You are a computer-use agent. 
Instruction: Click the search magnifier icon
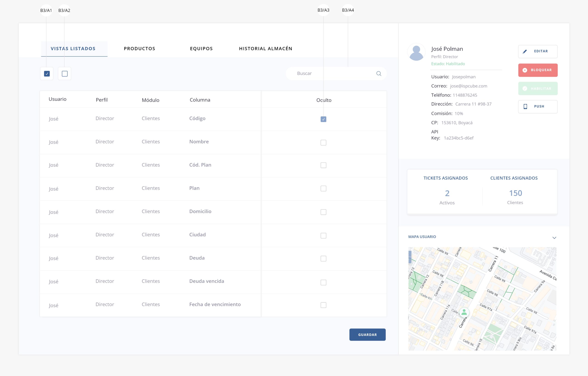tap(379, 73)
